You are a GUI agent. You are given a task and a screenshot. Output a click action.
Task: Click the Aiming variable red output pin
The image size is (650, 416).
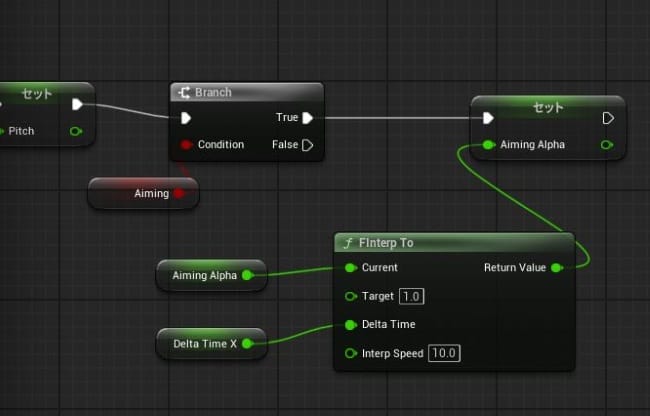click(x=179, y=193)
